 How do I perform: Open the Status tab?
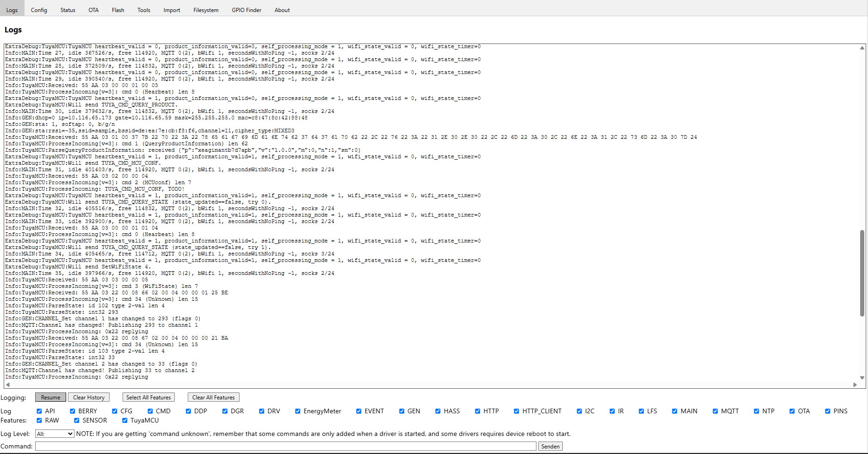pos(68,10)
